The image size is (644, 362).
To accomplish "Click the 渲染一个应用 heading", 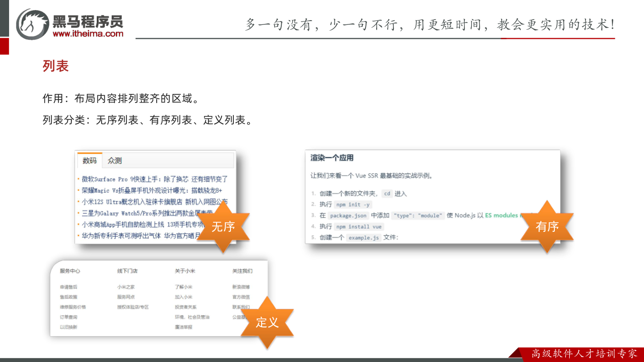I will click(332, 158).
